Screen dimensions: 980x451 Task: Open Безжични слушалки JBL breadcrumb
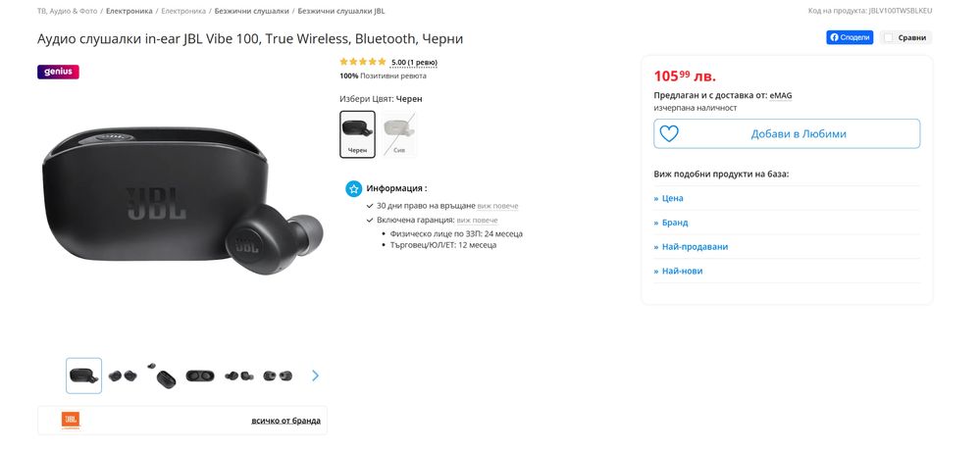(x=341, y=11)
